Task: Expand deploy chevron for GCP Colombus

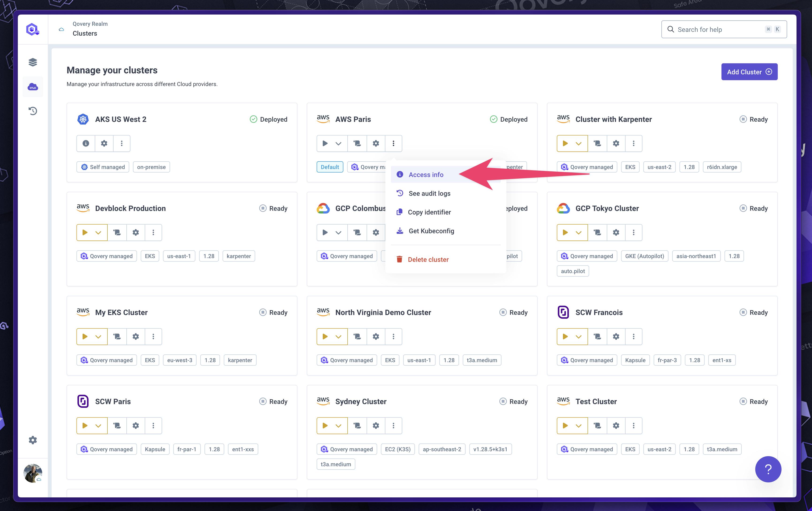Action: [338, 232]
